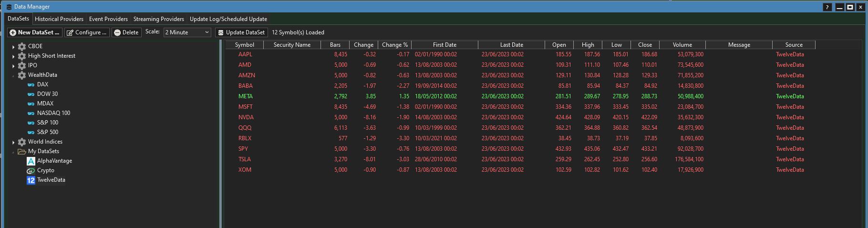
Task: Click the TwelveData dataset icon
Action: [31, 180]
